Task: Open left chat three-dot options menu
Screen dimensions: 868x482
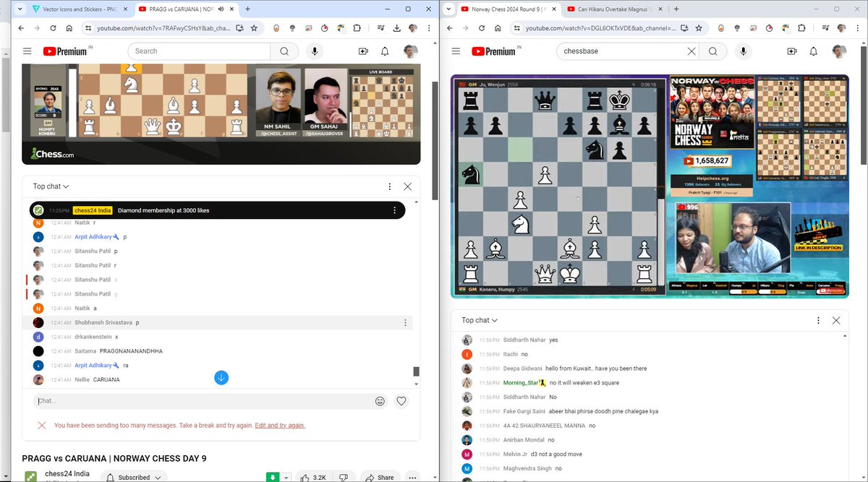Action: pyautogui.click(x=390, y=186)
